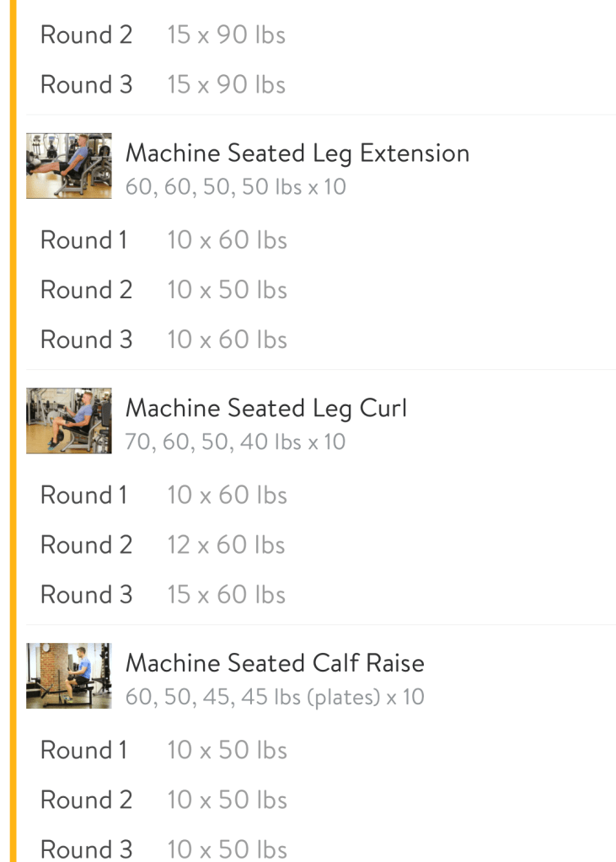The height and width of the screenshot is (862, 616).
Task: Select Leg Curl Round 2, 12 x 60 lbs
Action: click(x=164, y=545)
